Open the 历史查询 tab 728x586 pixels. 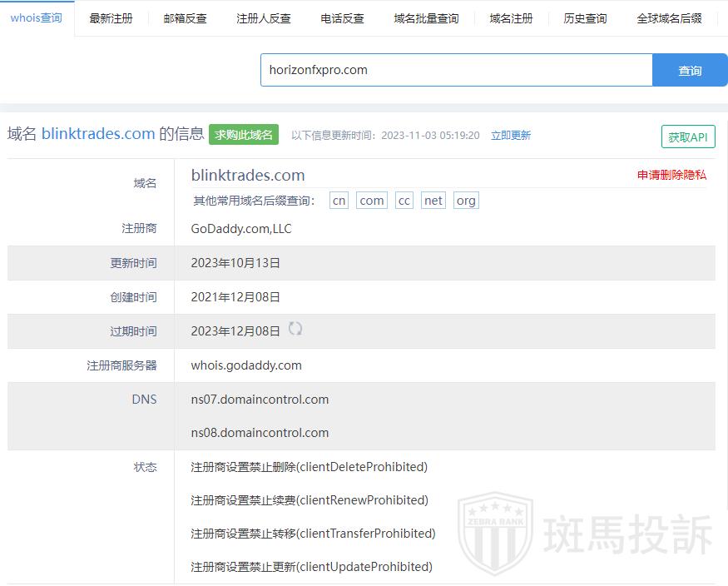[585, 18]
